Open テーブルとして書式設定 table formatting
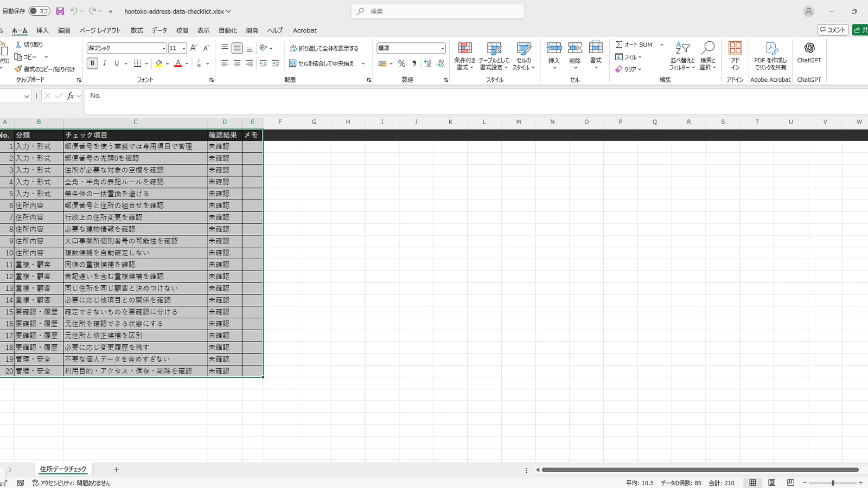Image resolution: width=868 pixels, height=488 pixels. tap(494, 56)
